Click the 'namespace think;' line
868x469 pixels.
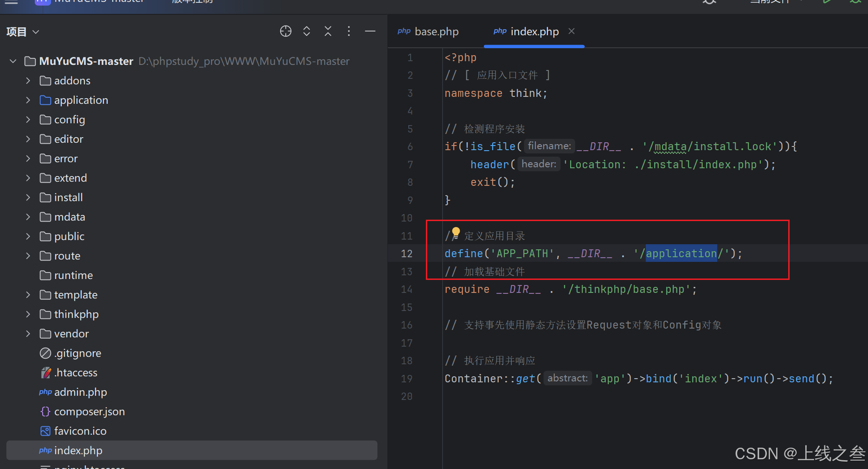pos(496,93)
